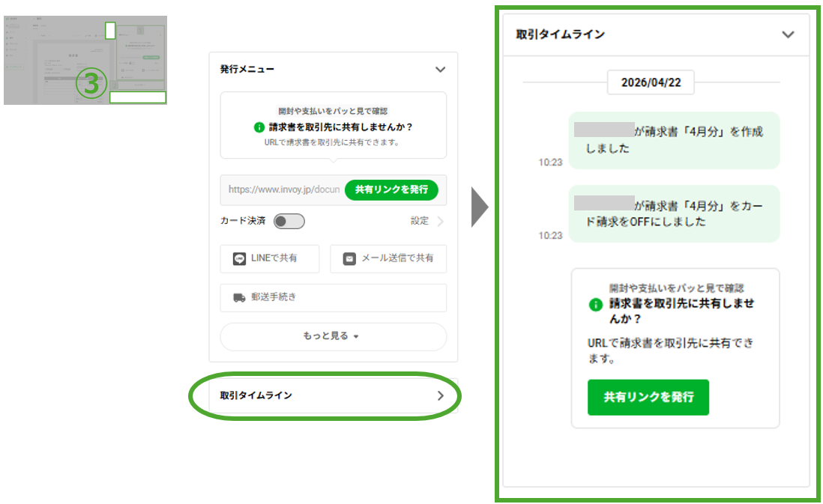Click the green info icon in timeline card
This screenshot has height=504, width=823.
coord(595,304)
